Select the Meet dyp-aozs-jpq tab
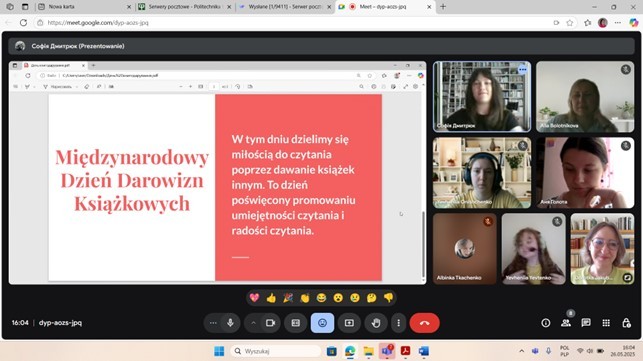The height and width of the screenshot is (361, 643). 385,7
